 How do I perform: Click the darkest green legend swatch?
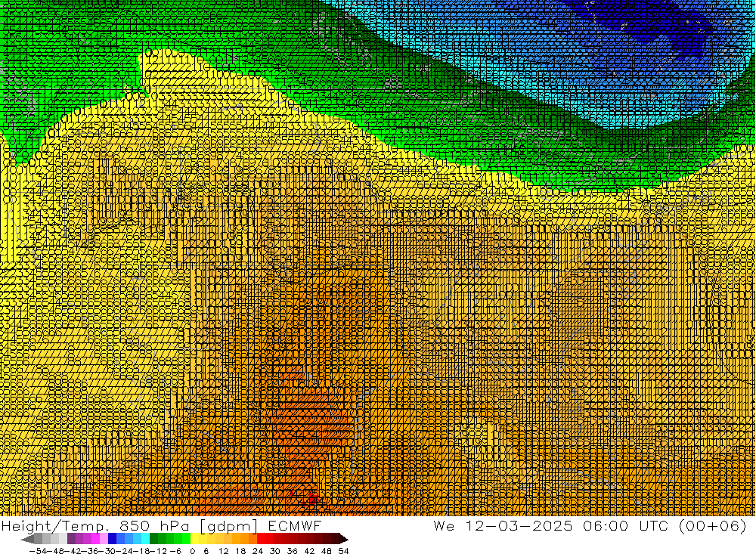[x=153, y=539]
